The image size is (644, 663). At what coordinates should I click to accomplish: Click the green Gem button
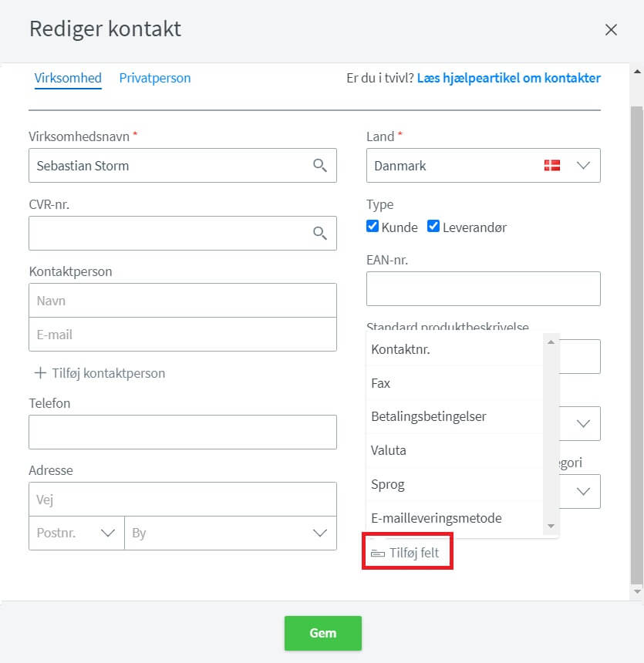click(323, 633)
